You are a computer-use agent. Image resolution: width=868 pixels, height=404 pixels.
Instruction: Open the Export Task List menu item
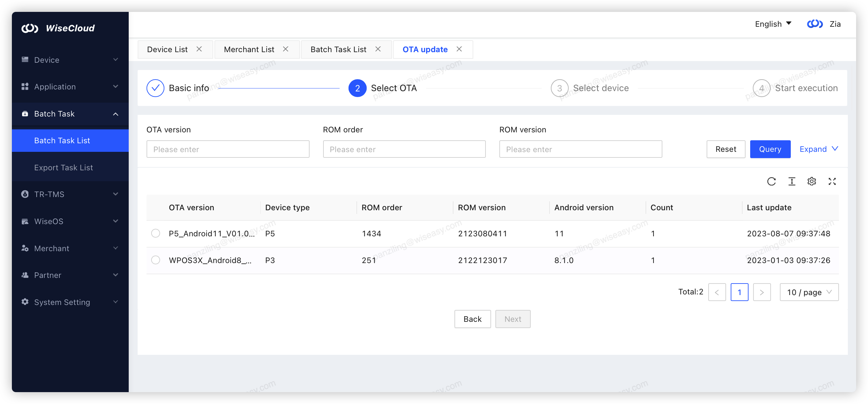click(63, 167)
